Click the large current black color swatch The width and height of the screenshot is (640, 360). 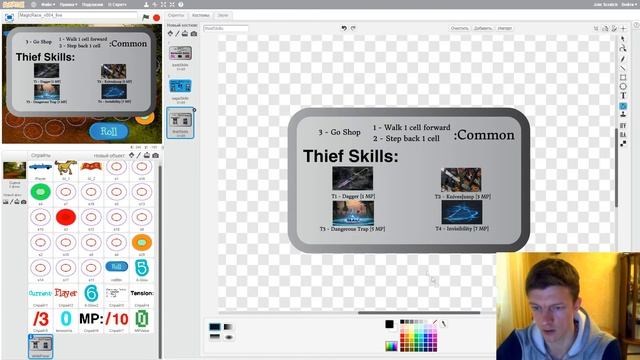(389, 324)
